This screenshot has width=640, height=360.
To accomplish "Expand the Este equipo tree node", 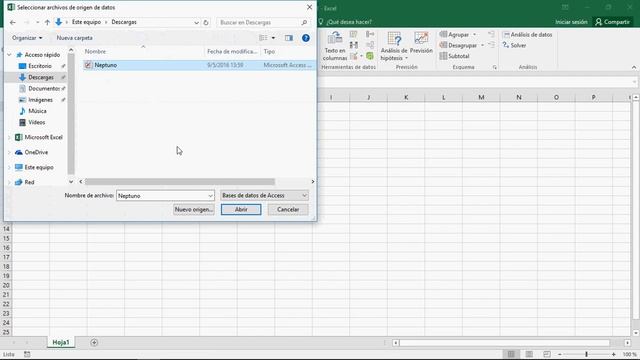I will (x=9, y=167).
